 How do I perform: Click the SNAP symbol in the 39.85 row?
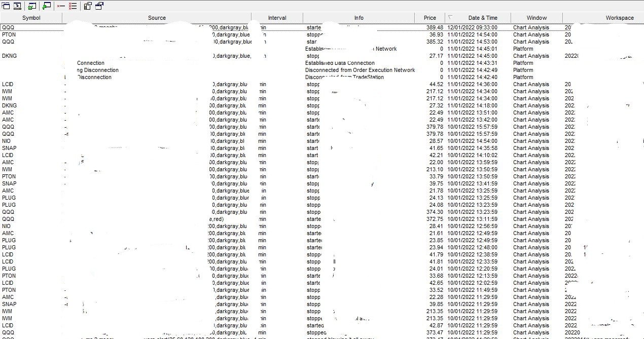coord(9,304)
